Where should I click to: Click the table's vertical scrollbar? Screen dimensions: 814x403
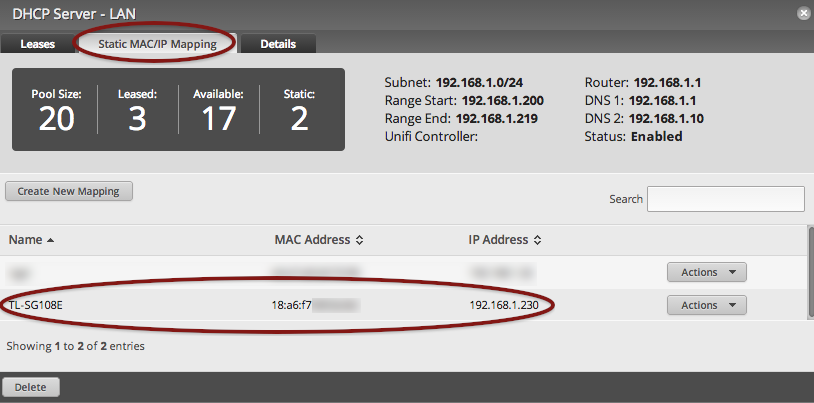click(811, 272)
